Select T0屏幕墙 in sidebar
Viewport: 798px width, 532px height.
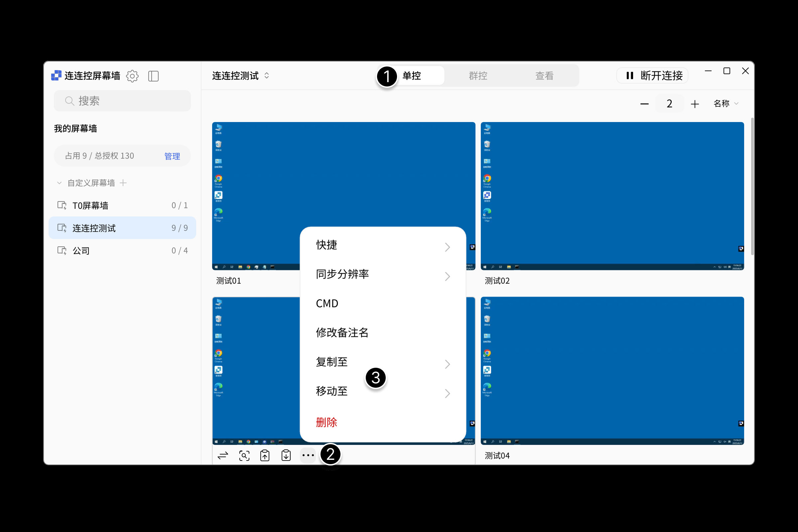[122, 205]
